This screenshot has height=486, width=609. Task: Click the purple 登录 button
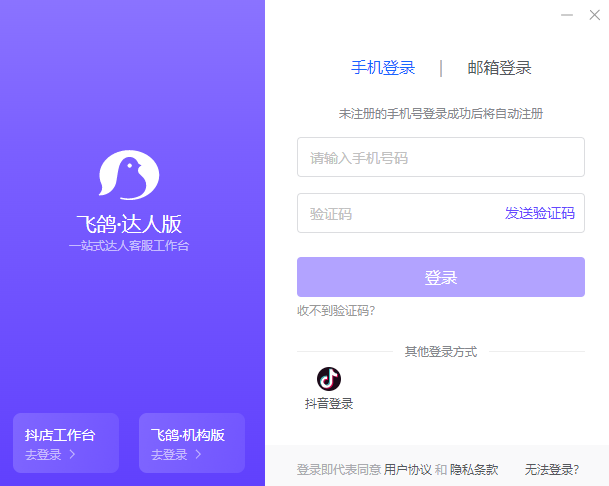coord(440,277)
